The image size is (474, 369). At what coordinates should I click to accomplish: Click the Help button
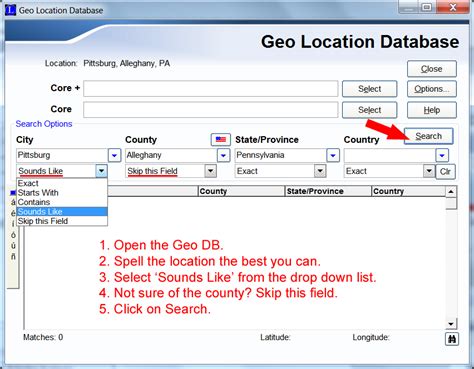pos(432,110)
